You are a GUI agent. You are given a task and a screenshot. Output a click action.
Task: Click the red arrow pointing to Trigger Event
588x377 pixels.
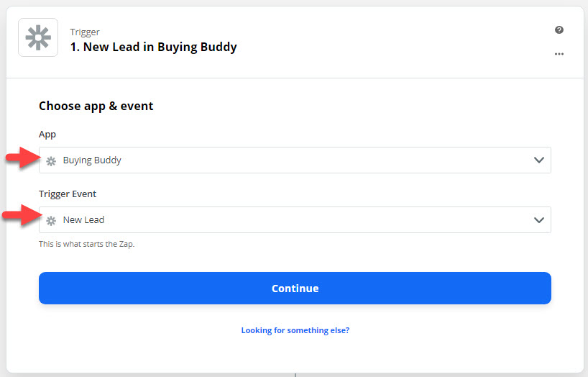[x=22, y=215]
